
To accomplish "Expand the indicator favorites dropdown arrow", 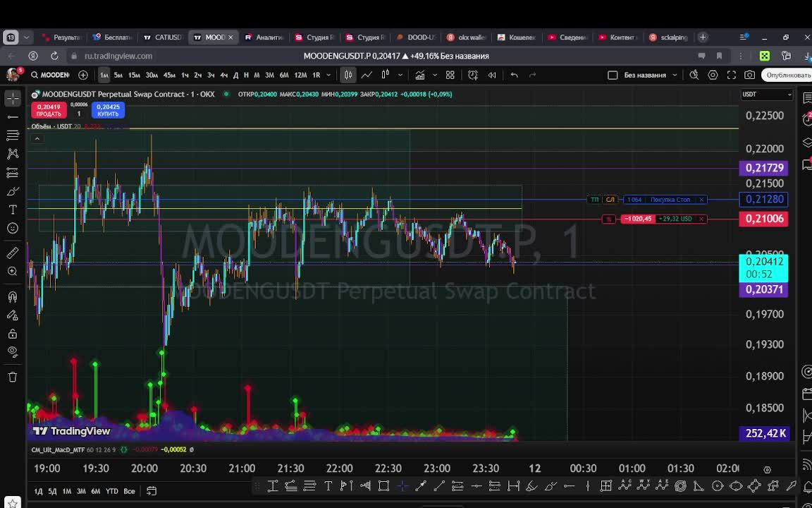I will pos(434,75).
